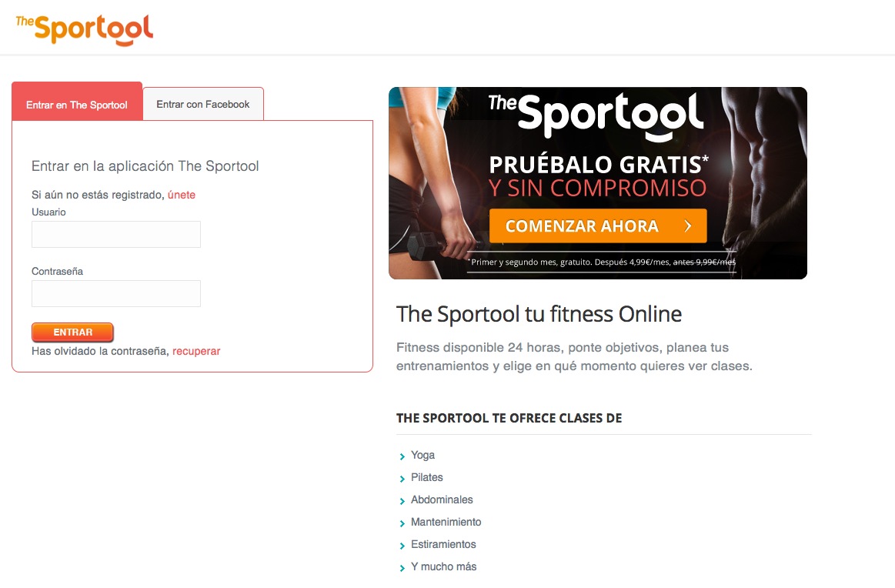The width and height of the screenshot is (895, 588).
Task: Click the ENTRAR login button
Action: point(72,332)
